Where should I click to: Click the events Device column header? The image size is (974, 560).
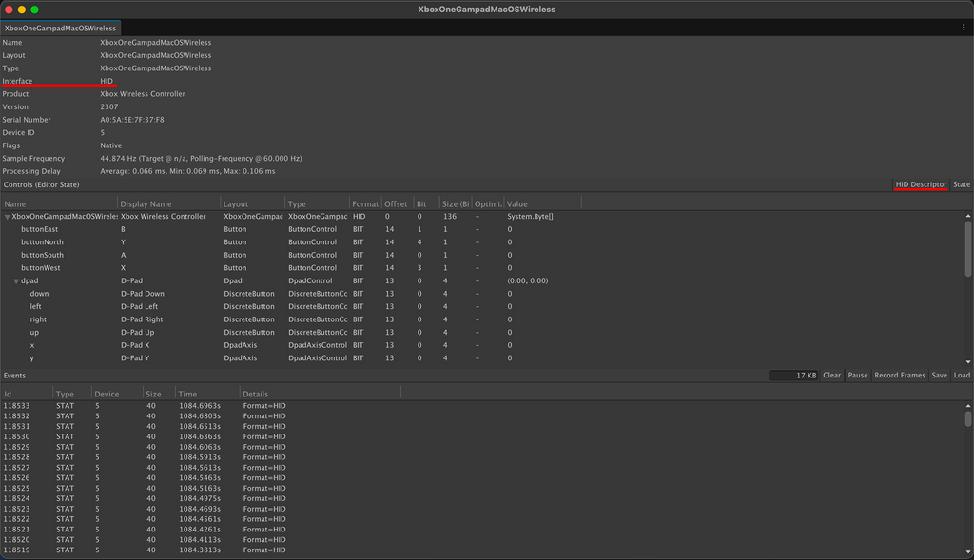116,394
